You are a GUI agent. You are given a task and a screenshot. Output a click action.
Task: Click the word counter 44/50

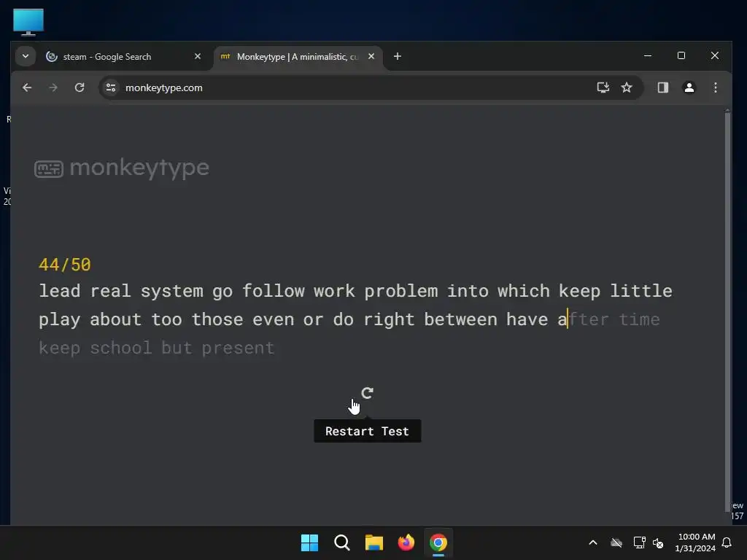pos(65,265)
